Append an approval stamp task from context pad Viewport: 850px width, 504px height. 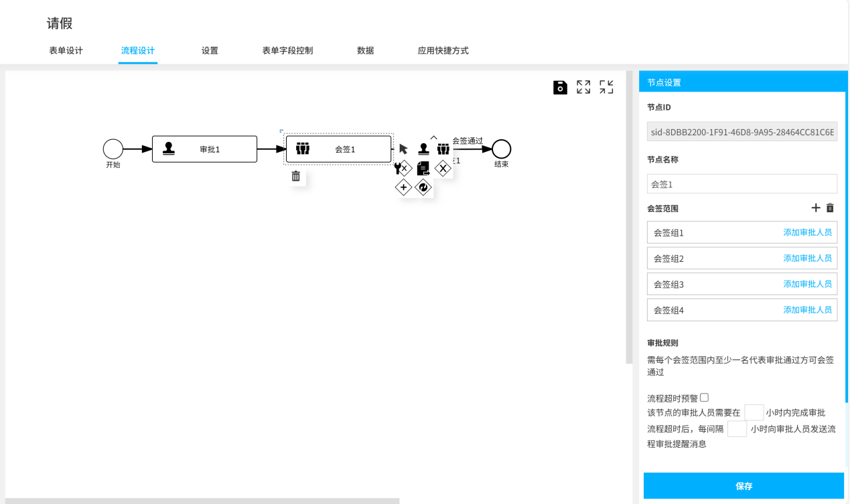423,149
